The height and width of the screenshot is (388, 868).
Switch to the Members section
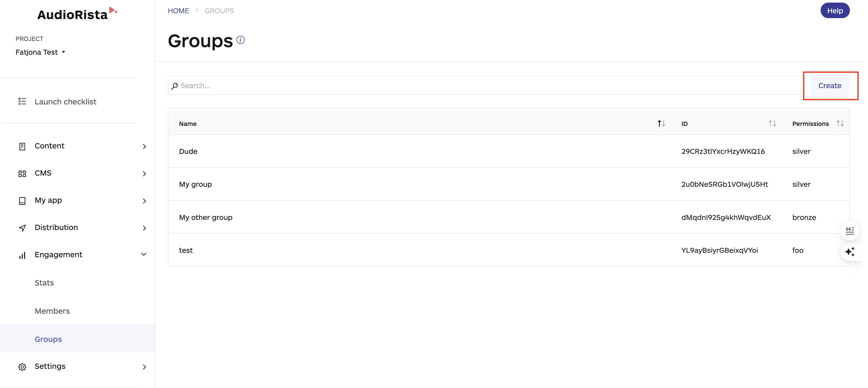click(x=52, y=311)
